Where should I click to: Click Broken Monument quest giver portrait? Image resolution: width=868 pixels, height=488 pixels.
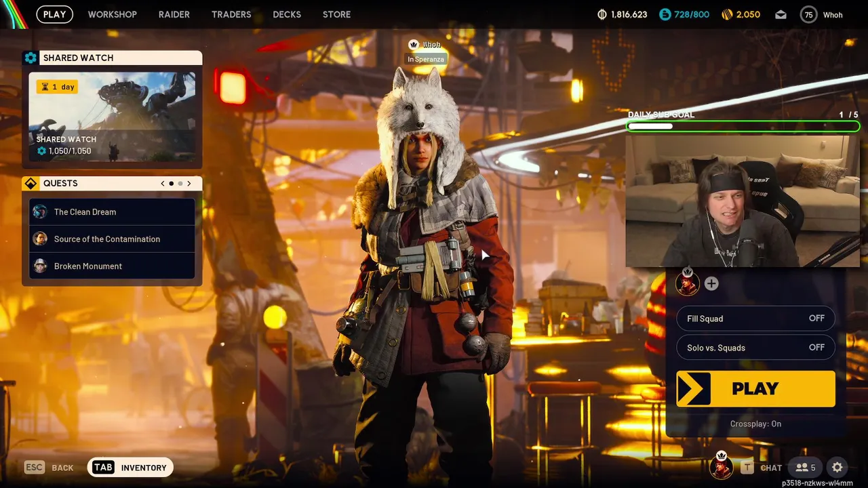(40, 266)
